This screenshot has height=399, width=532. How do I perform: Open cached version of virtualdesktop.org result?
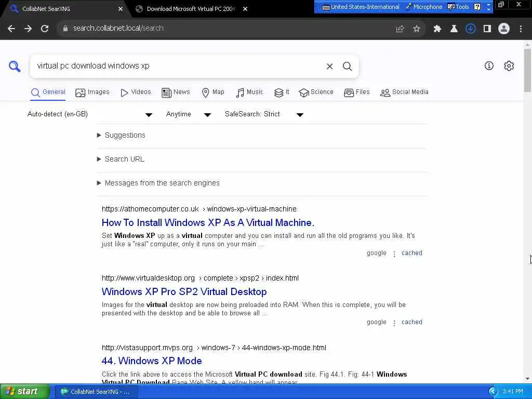(x=412, y=322)
